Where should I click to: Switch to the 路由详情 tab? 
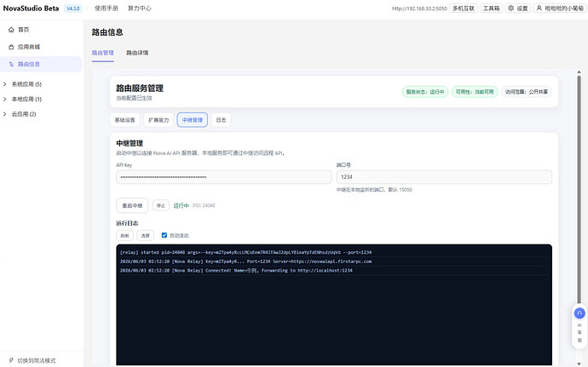137,53
